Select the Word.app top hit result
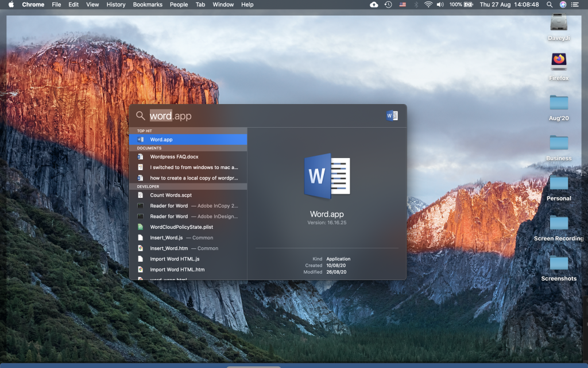588x368 pixels. 188,139
